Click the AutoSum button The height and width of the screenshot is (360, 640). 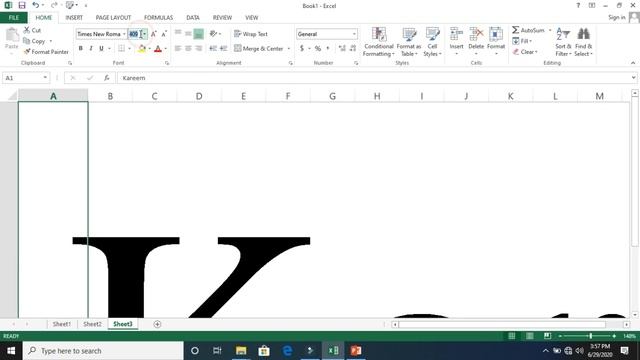coord(529,30)
